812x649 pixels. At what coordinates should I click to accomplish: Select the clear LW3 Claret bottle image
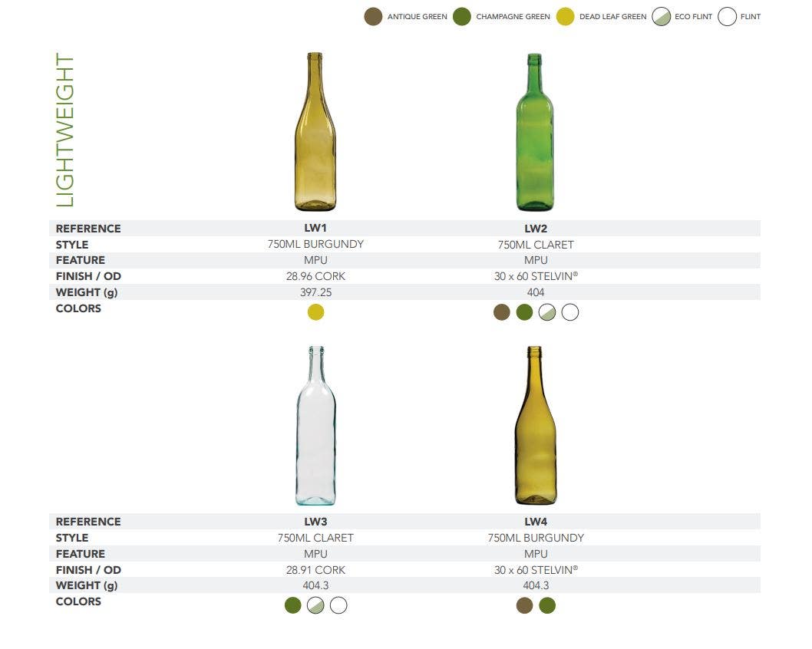click(x=316, y=426)
